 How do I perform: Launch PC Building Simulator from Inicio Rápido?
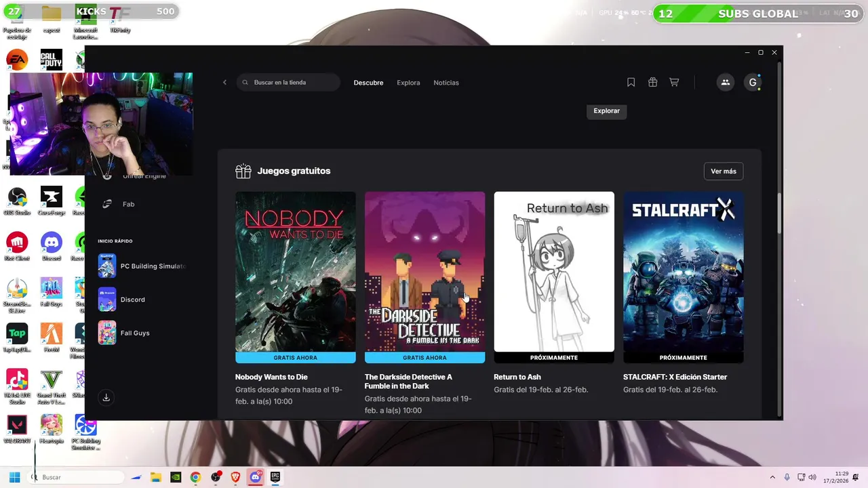coord(142,266)
